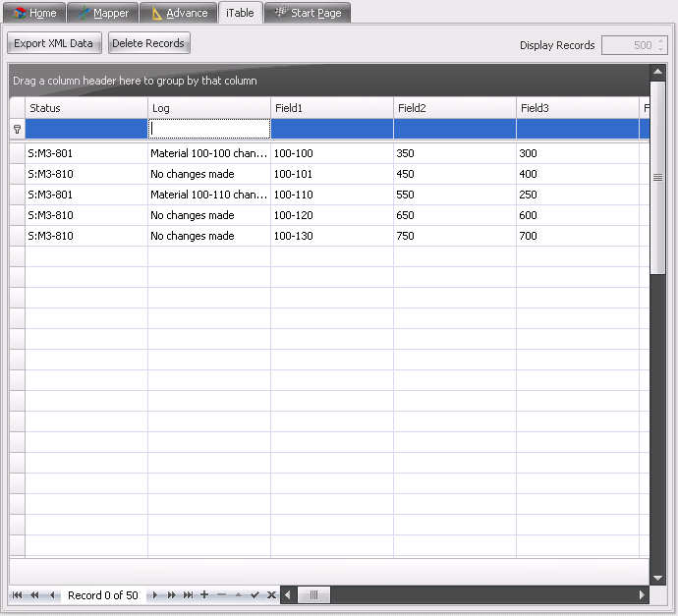Click the Field1 filter row cell
This screenshot has height=616, width=678.
coord(332,129)
